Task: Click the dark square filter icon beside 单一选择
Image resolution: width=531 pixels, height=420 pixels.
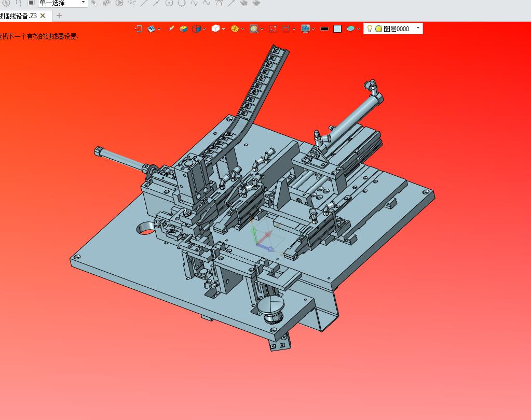Action: point(31,3)
